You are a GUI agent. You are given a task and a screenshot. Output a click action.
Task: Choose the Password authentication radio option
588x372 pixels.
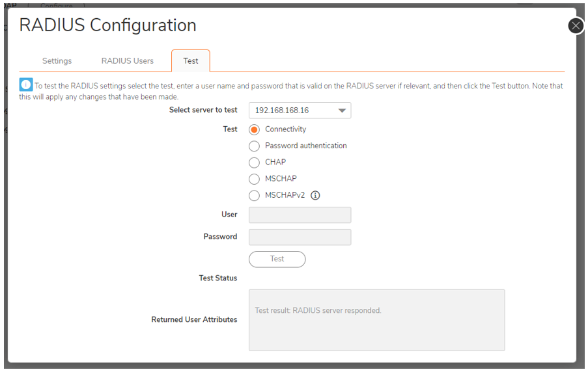click(254, 146)
